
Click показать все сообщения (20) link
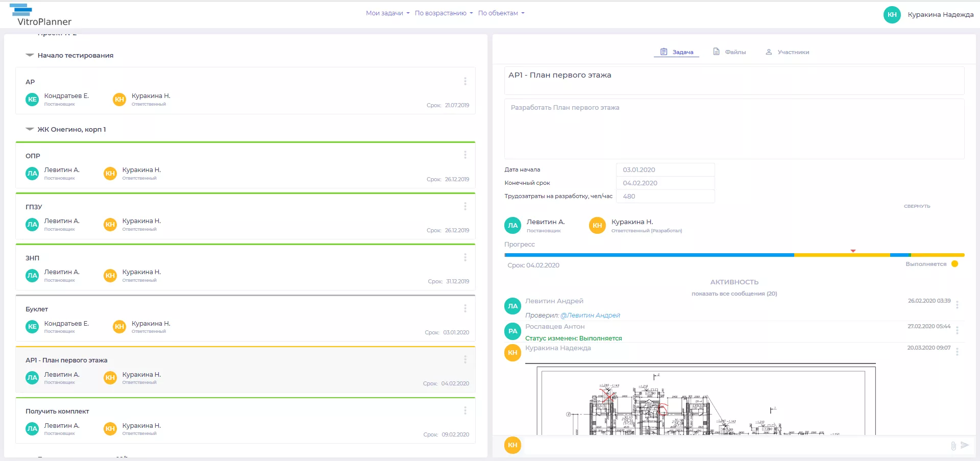click(x=734, y=294)
